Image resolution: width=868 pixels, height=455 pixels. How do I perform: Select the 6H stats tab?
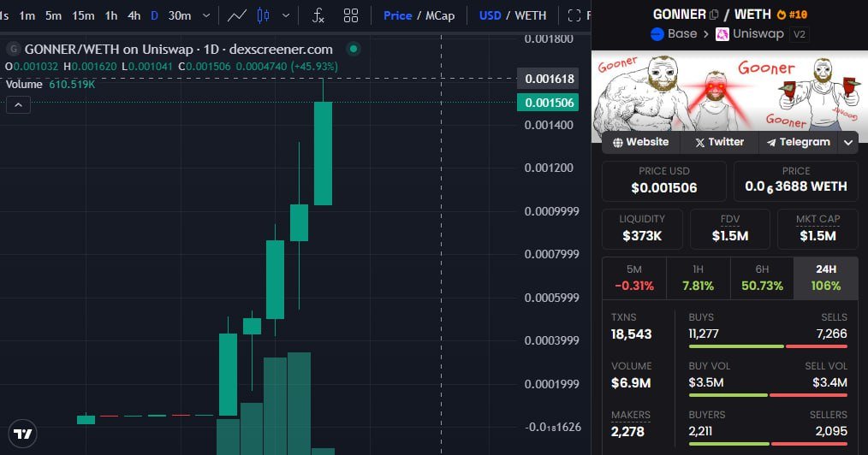[762, 278]
